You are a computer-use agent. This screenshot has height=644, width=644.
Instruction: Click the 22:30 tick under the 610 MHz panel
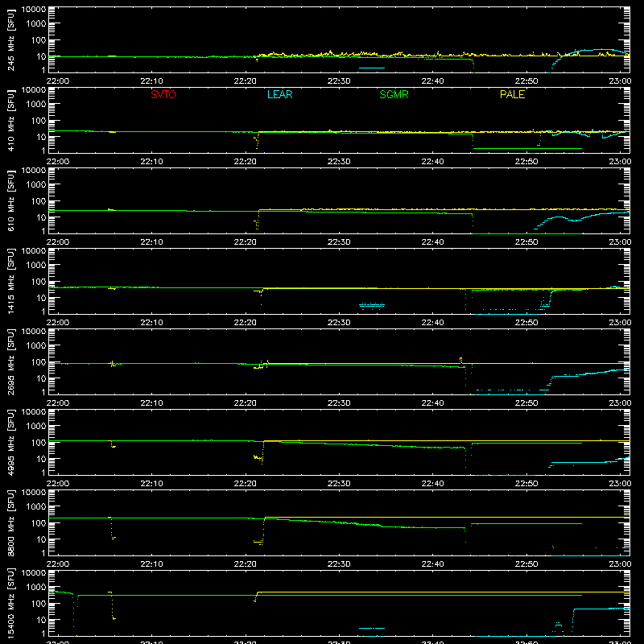point(339,242)
